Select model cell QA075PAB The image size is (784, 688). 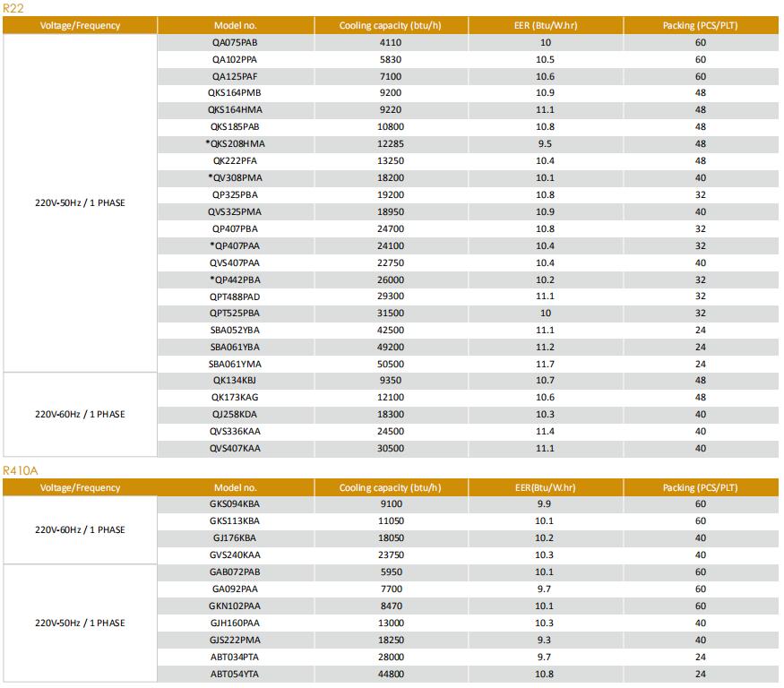[x=236, y=42]
